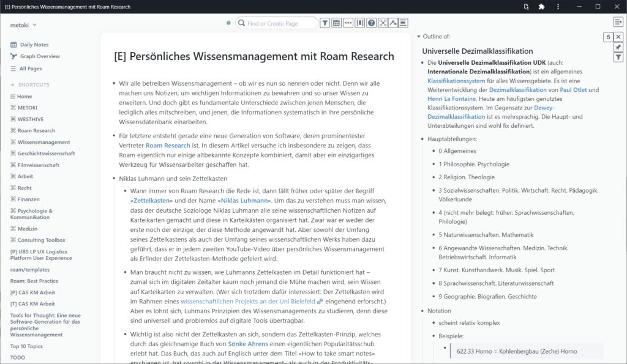
Task: Click the '5' sidebar windows count button
Action: [608, 36]
